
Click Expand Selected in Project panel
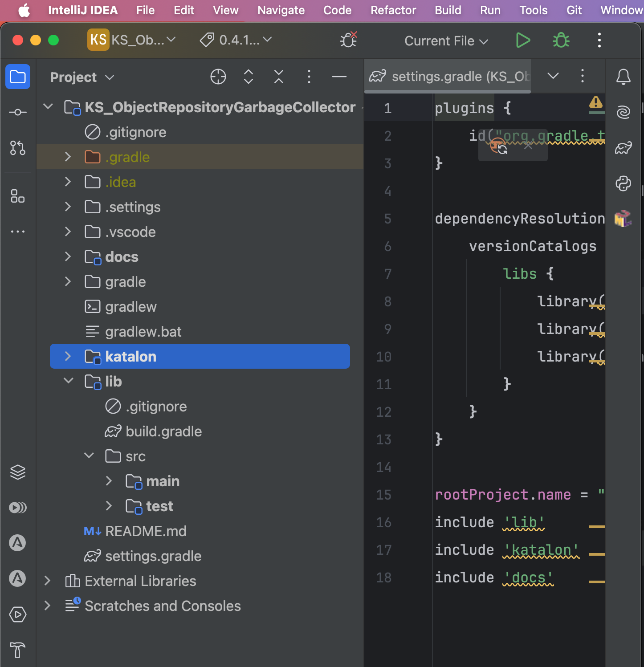[x=249, y=77]
